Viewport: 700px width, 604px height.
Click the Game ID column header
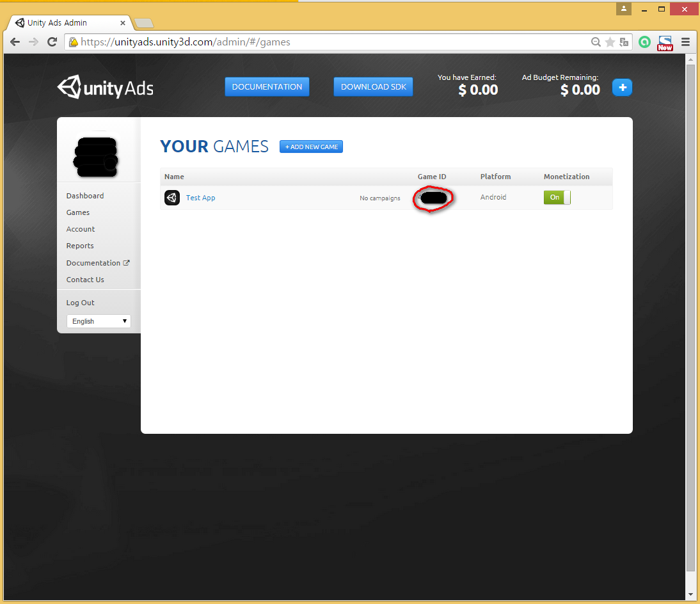pos(432,177)
